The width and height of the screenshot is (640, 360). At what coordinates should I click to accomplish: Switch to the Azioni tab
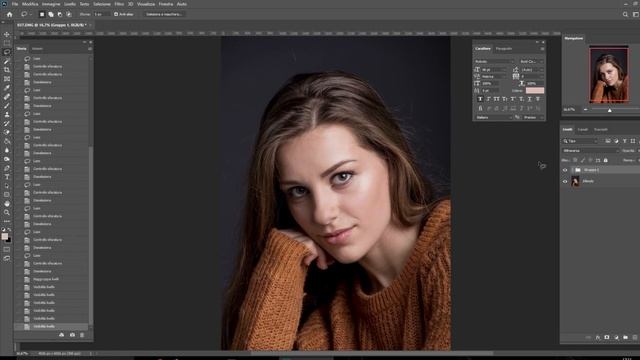click(37, 49)
